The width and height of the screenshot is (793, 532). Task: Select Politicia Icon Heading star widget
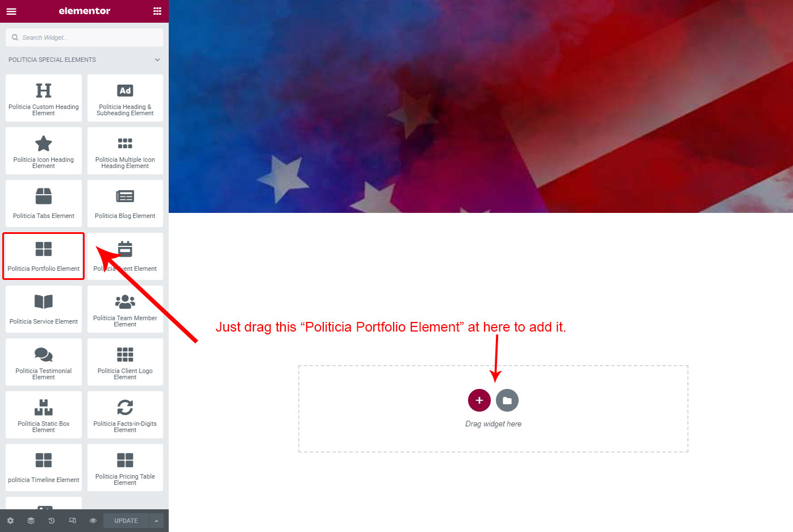tap(44, 150)
